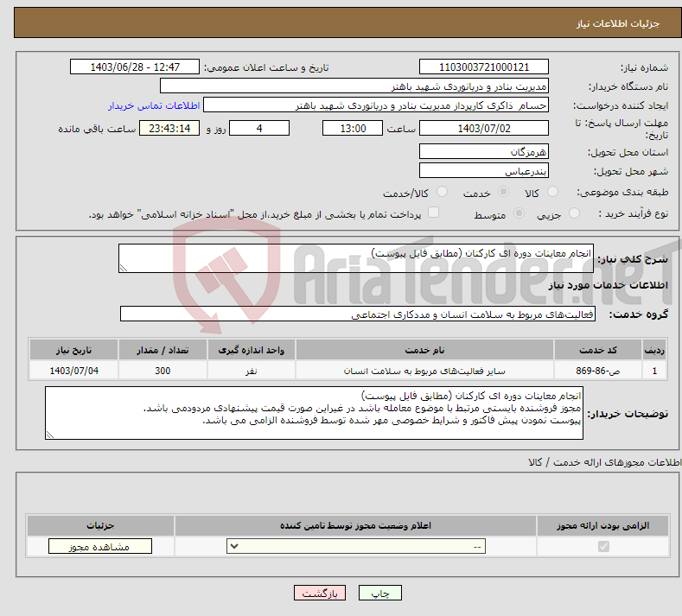682x616 pixels.
Task: Click the مشاهده مجوز button
Action: (100, 546)
